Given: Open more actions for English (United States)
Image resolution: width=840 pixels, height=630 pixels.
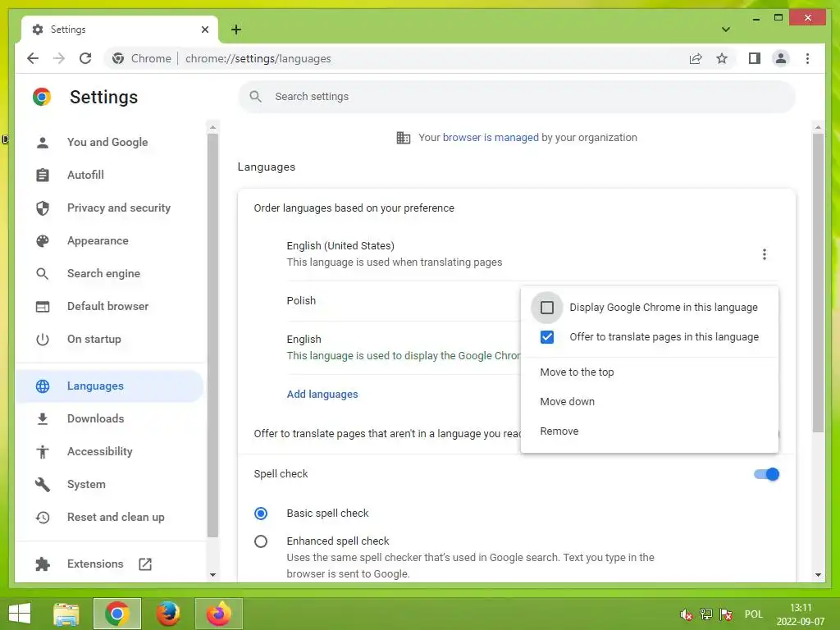Looking at the screenshot, I should tap(764, 254).
